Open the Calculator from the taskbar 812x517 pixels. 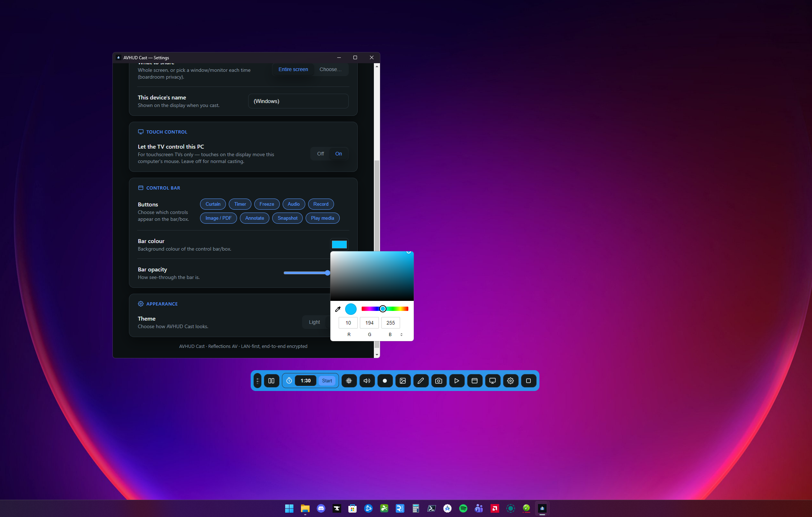point(416,508)
